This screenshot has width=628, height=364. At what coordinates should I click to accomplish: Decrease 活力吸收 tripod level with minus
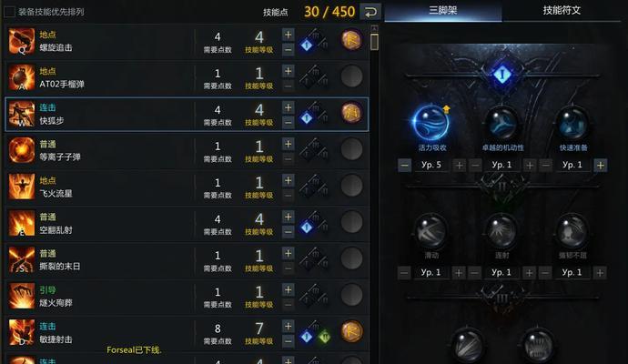pyautogui.click(x=404, y=165)
